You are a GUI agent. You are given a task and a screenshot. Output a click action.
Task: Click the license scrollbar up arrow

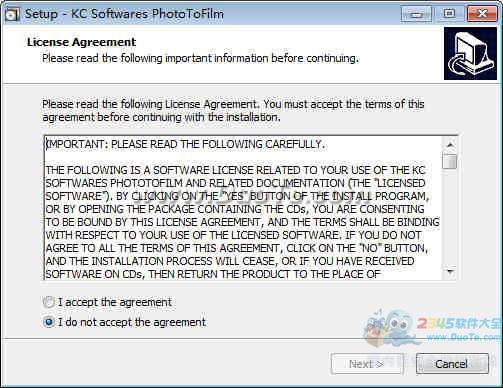pos(450,144)
